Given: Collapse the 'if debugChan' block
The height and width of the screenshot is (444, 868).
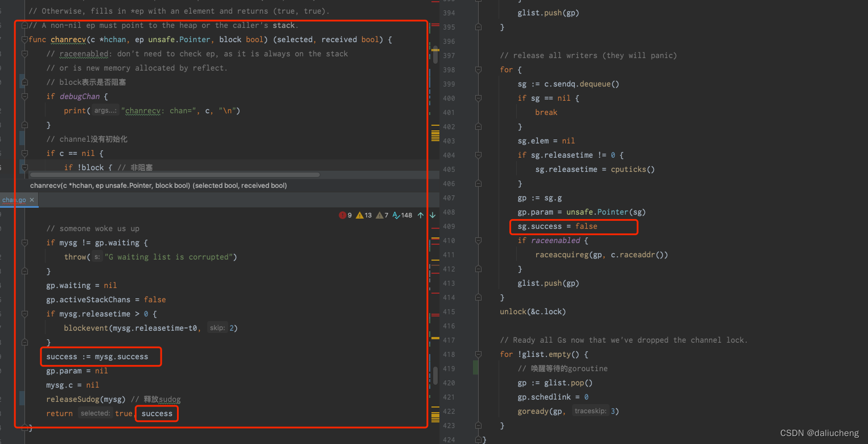Looking at the screenshot, I should (x=24, y=96).
